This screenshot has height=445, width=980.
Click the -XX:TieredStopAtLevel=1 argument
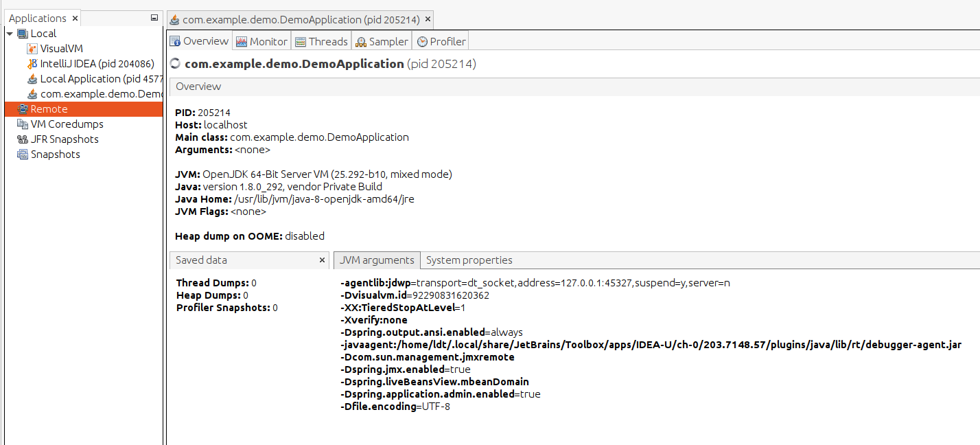point(403,308)
